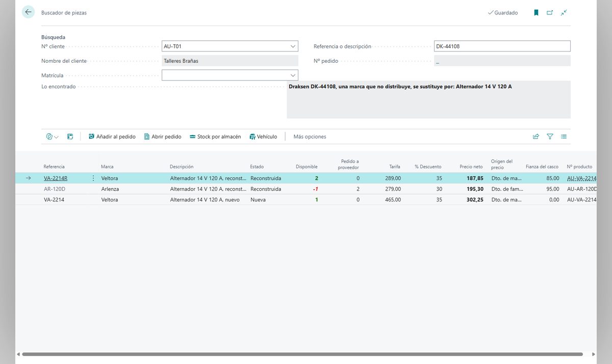Open the VA-2214R reference link
Viewport: 612px width, 364px height.
[56, 178]
